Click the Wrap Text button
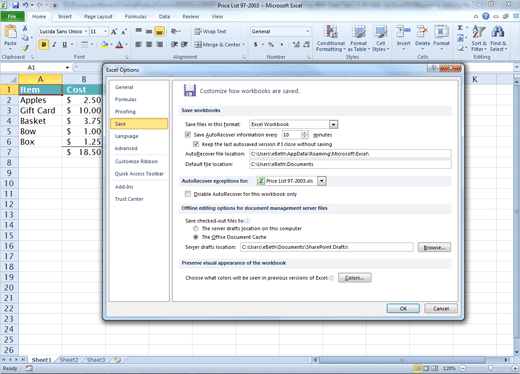Image resolution: width=520 pixels, height=374 pixels. coord(210,31)
